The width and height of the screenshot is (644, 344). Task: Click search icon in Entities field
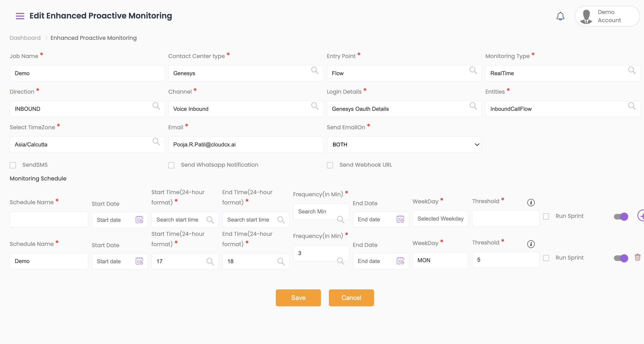pyautogui.click(x=632, y=106)
